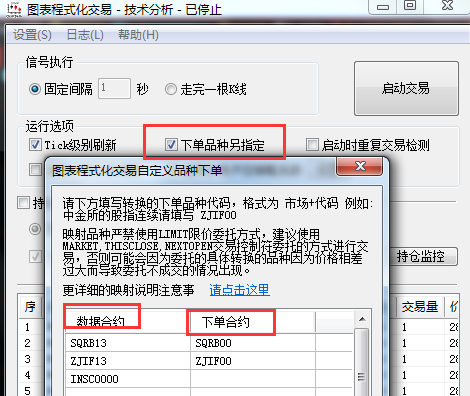Open the 帮助(H) menu
470x396 pixels.
pyautogui.click(x=138, y=35)
